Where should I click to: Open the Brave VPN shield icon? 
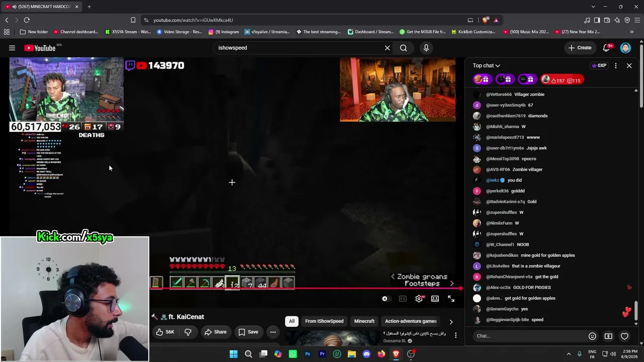coord(627,20)
